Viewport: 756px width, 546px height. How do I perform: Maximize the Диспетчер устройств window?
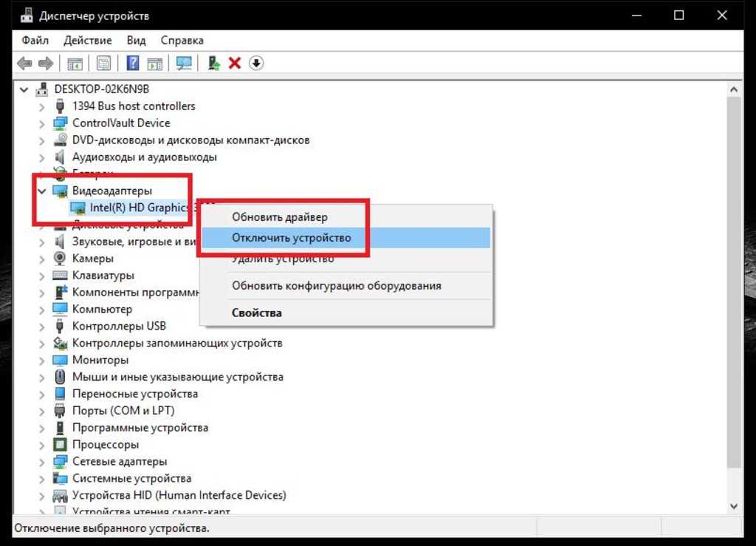tap(679, 16)
